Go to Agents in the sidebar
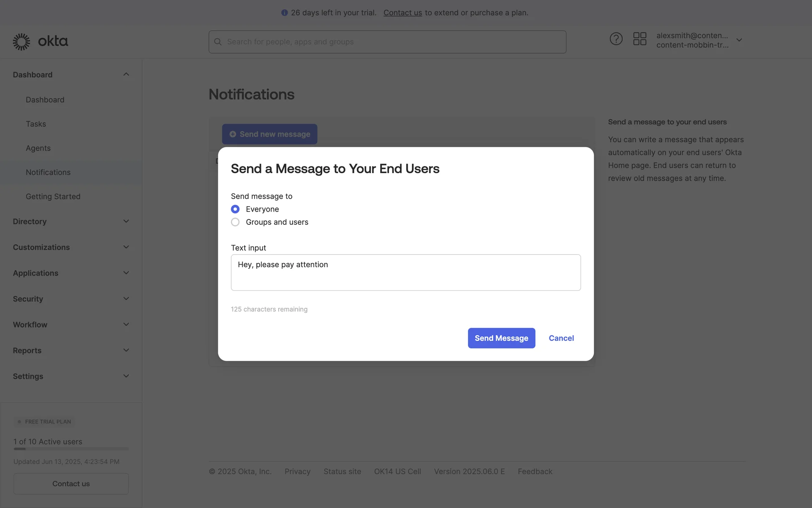This screenshot has height=508, width=812. [38, 148]
